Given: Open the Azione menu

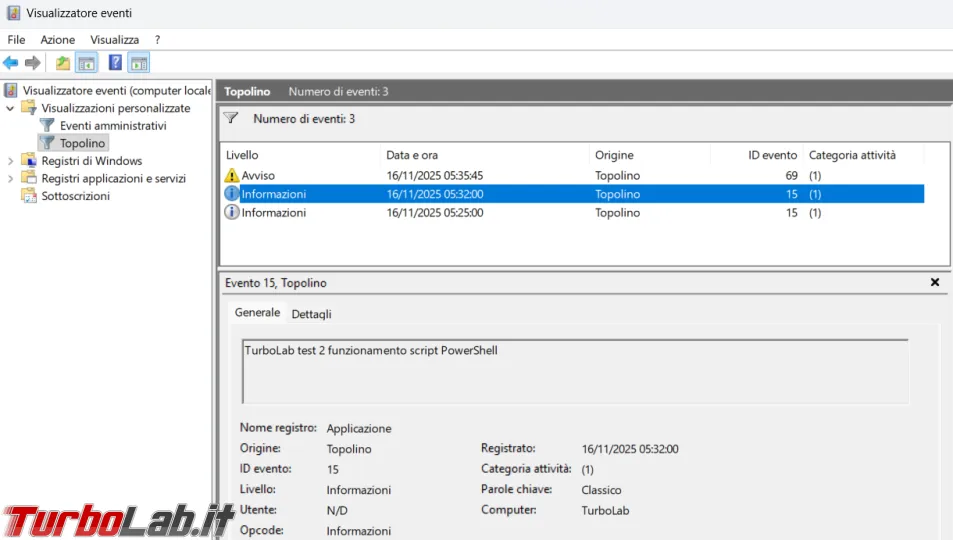Looking at the screenshot, I should pos(57,40).
